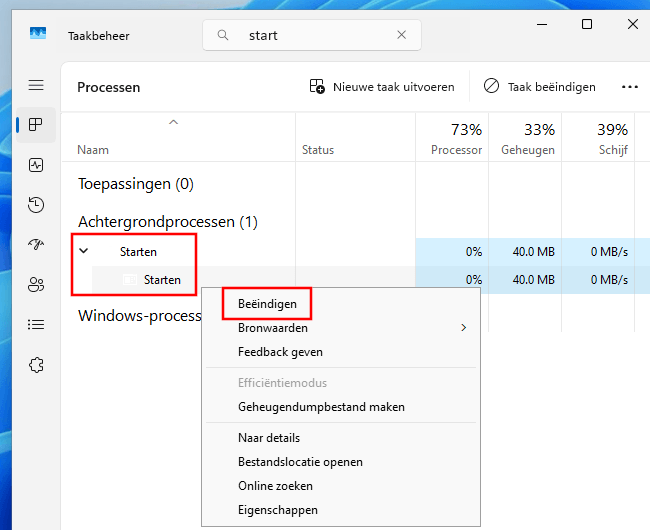The width and height of the screenshot is (650, 530).
Task: Sort by the Naam column header
Action: (178, 138)
